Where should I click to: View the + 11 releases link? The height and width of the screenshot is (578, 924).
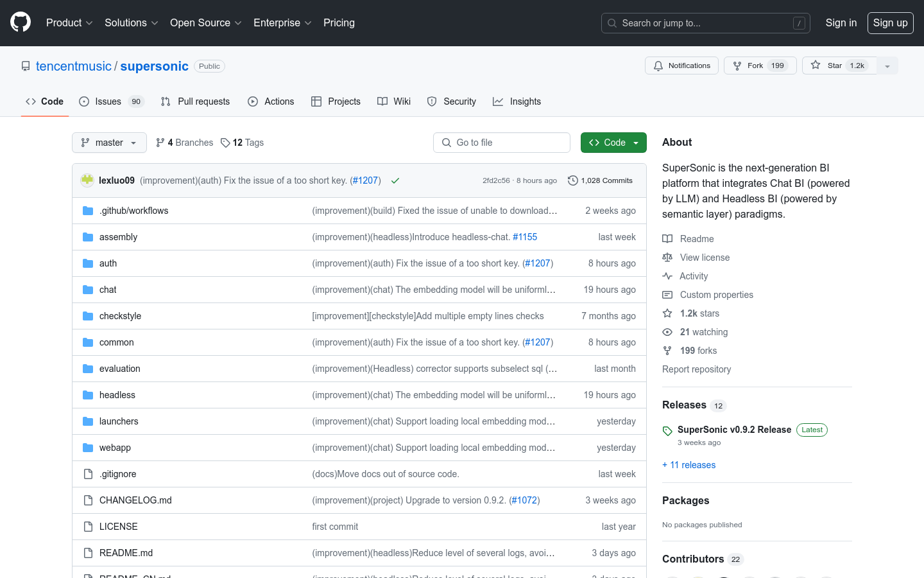pos(689,465)
